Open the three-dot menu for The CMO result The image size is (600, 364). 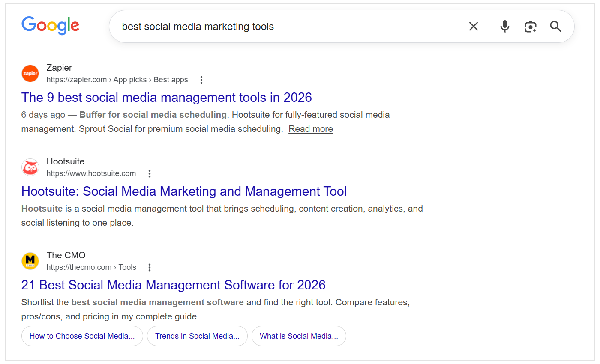(x=149, y=267)
